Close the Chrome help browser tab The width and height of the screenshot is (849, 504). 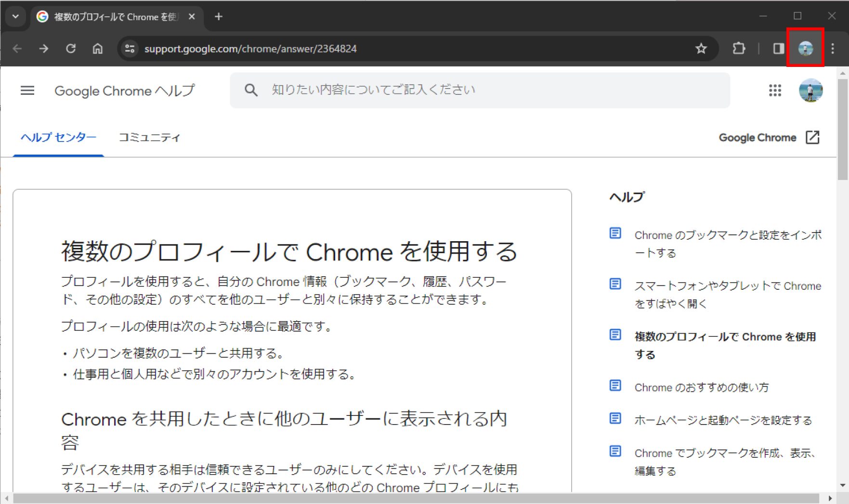pyautogui.click(x=192, y=16)
